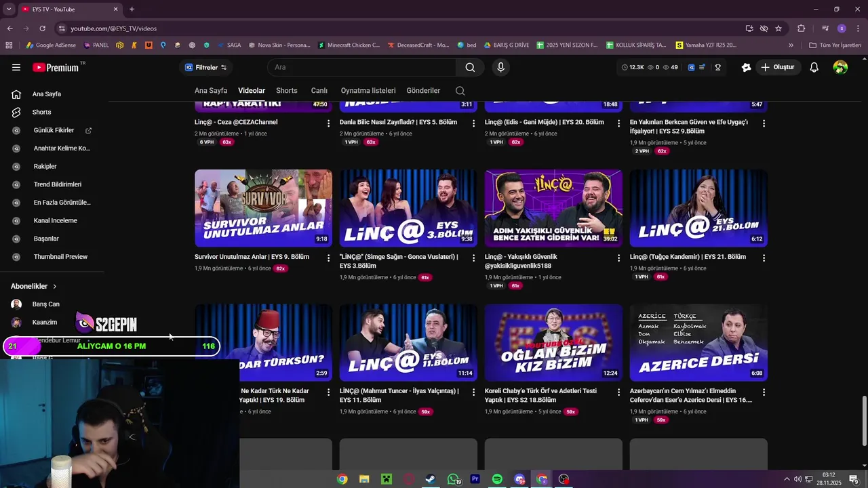Click the address bar URL
The image size is (868, 488).
[114, 28]
